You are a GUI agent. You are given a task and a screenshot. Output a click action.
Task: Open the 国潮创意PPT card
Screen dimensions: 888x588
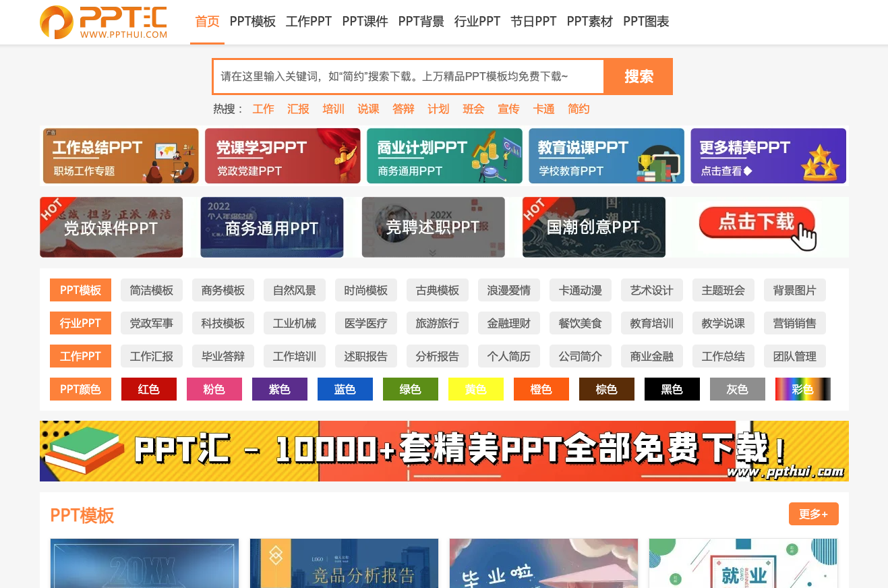click(593, 227)
